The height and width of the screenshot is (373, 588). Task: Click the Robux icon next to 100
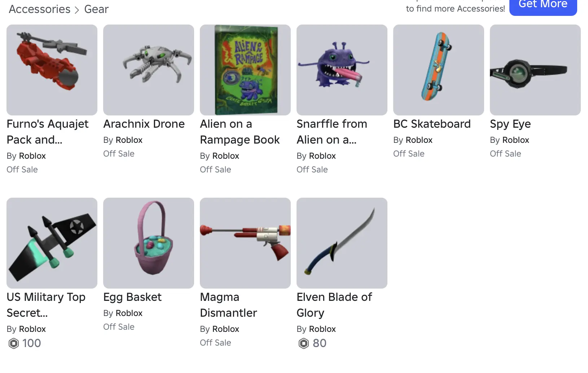14,343
